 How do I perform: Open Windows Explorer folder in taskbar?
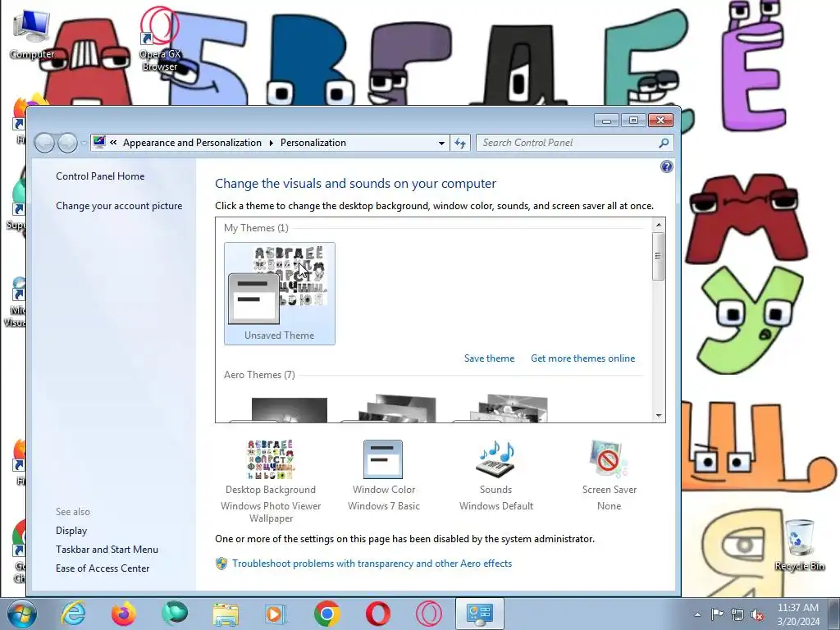tap(226, 614)
